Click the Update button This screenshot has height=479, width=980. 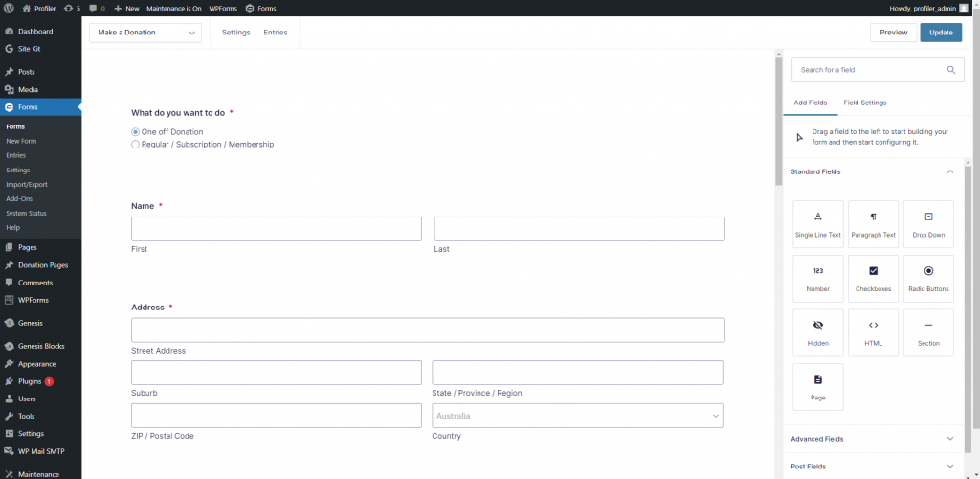[941, 33]
